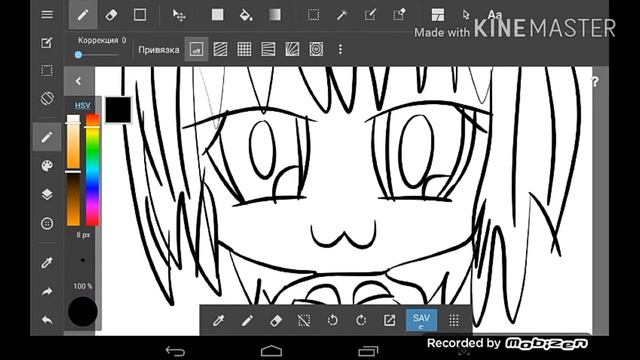This screenshot has height=360, width=640.
Task: Tap Android Home navigation button
Action: point(271,351)
